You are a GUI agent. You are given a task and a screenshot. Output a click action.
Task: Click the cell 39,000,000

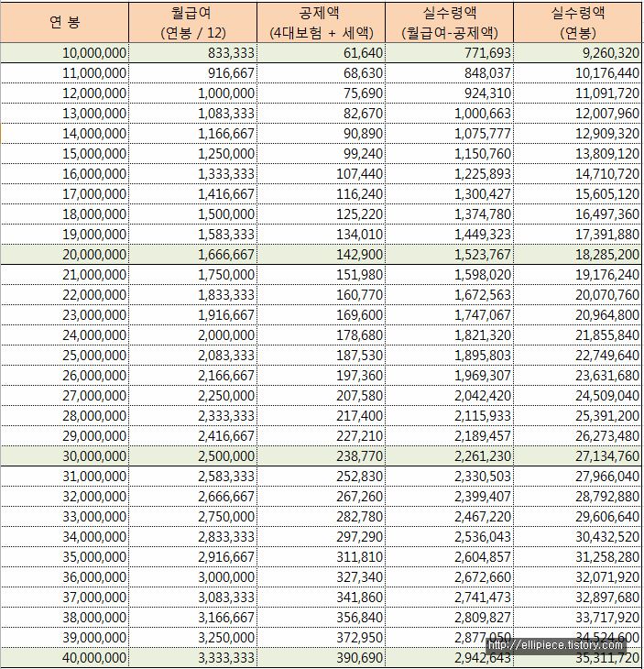[x=64, y=638]
